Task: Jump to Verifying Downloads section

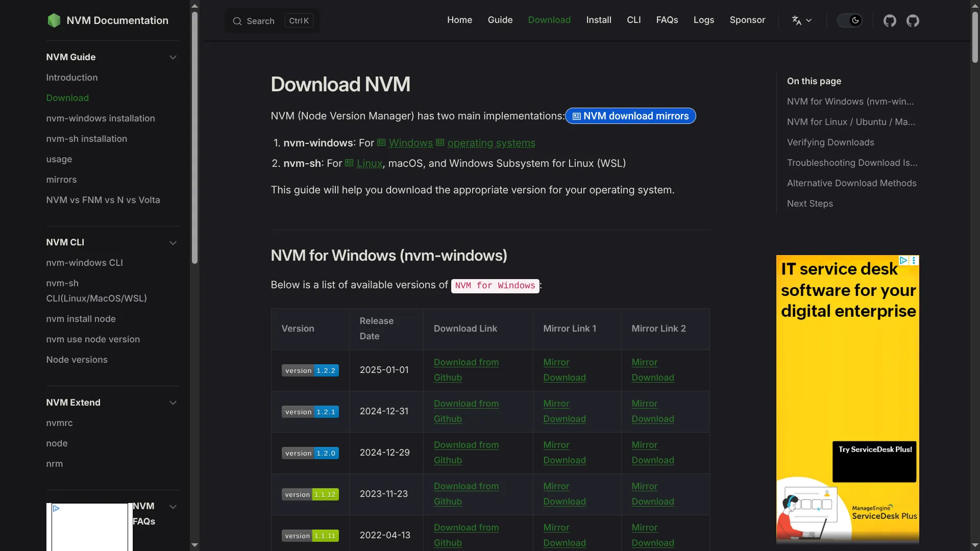Action: tap(830, 142)
